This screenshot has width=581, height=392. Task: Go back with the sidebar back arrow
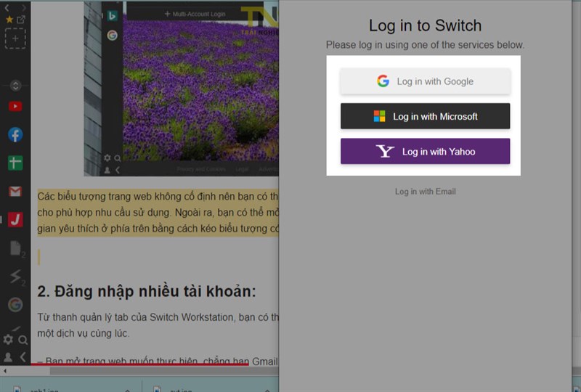point(7,7)
